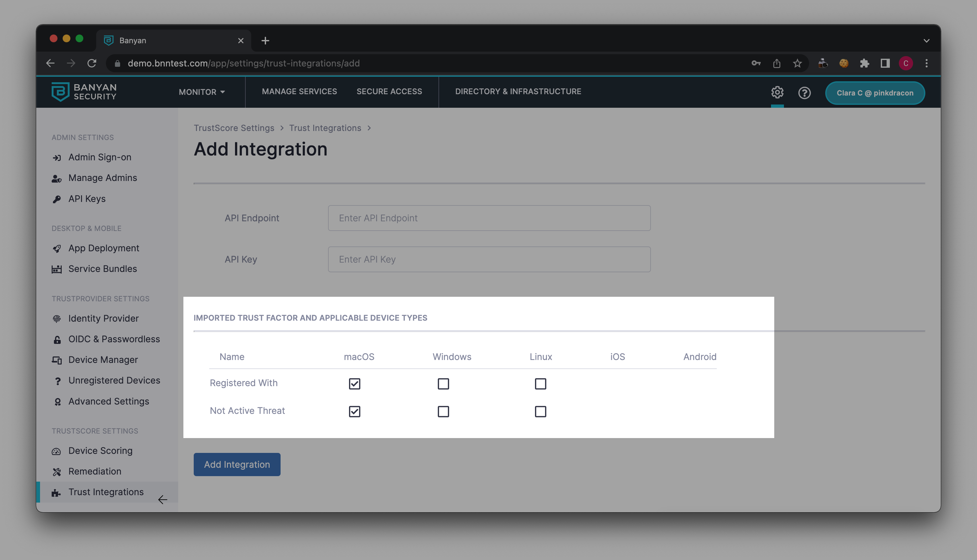Open the Manage Services menu
The height and width of the screenshot is (560, 977).
tap(299, 92)
